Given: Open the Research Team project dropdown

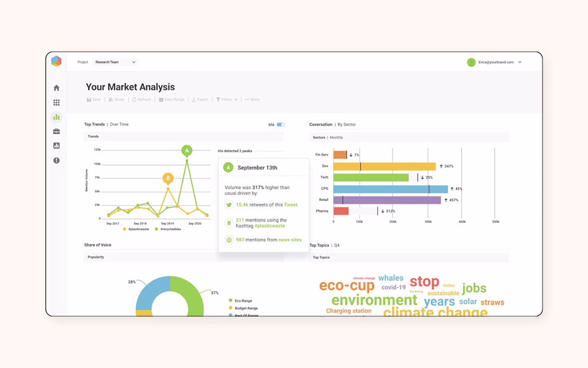Looking at the screenshot, I should pyautogui.click(x=115, y=62).
